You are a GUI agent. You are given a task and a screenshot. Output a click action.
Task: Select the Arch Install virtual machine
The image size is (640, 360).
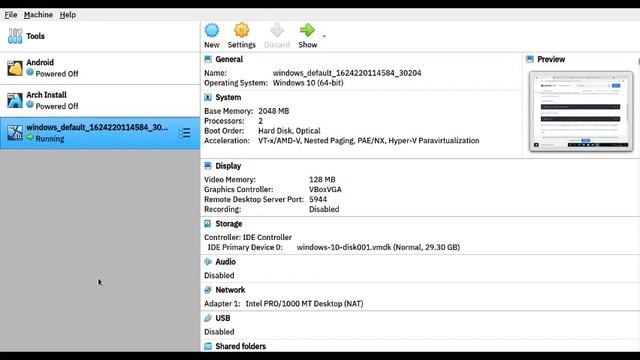click(x=100, y=101)
